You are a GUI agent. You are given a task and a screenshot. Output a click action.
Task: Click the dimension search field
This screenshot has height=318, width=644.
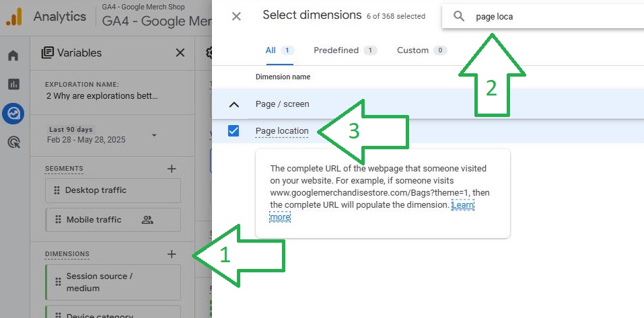[x=543, y=16]
